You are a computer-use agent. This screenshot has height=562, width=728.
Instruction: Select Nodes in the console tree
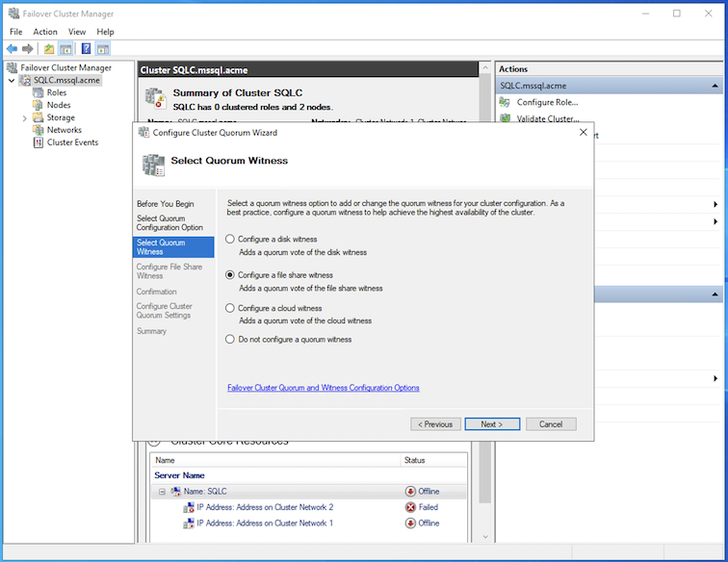coord(59,105)
